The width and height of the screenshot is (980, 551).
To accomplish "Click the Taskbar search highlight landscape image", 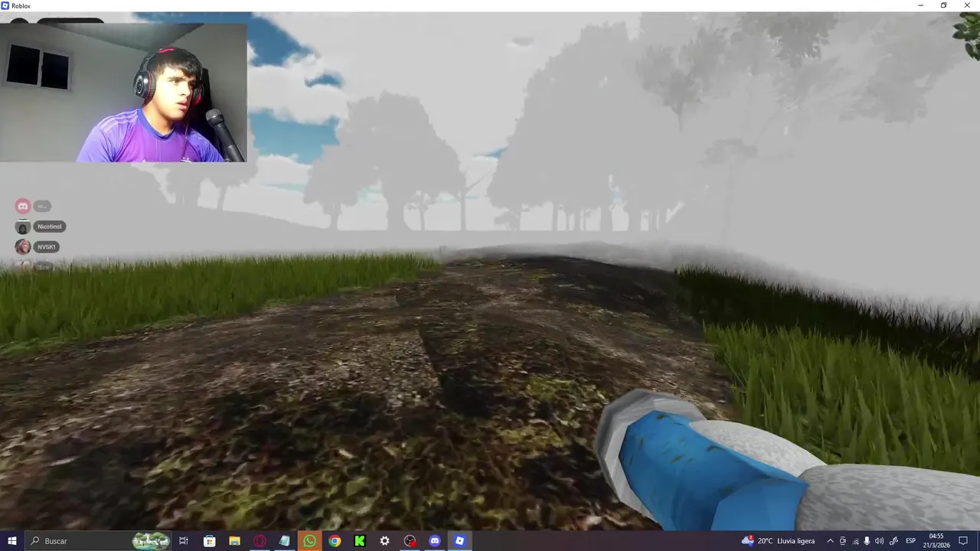I will pos(151,541).
